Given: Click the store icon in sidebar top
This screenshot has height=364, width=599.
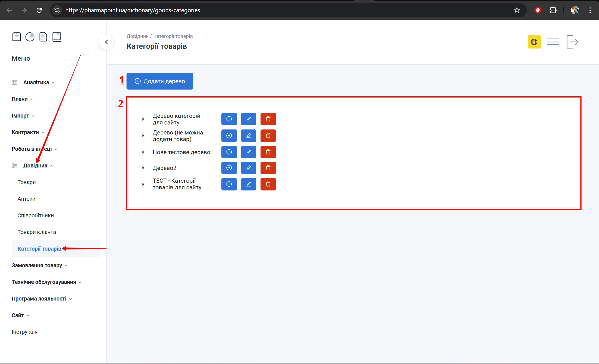Looking at the screenshot, I should pyautogui.click(x=17, y=37).
